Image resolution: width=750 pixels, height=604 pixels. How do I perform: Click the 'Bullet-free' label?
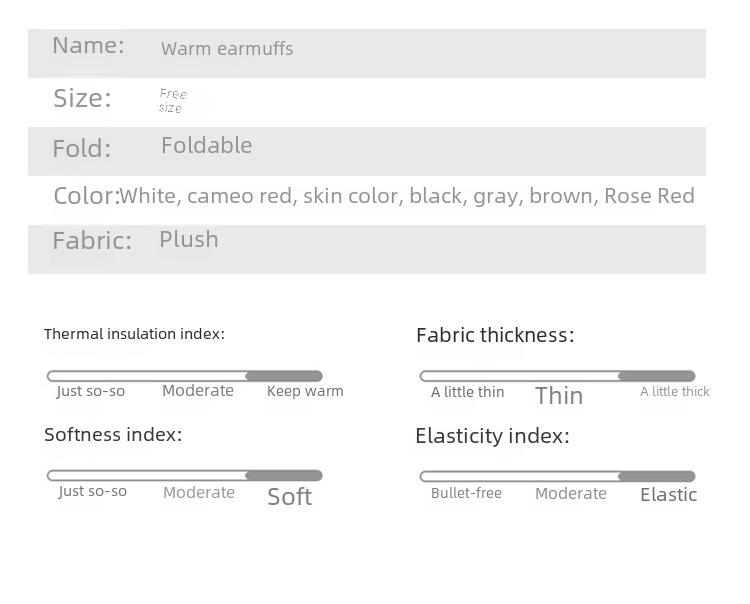click(466, 493)
